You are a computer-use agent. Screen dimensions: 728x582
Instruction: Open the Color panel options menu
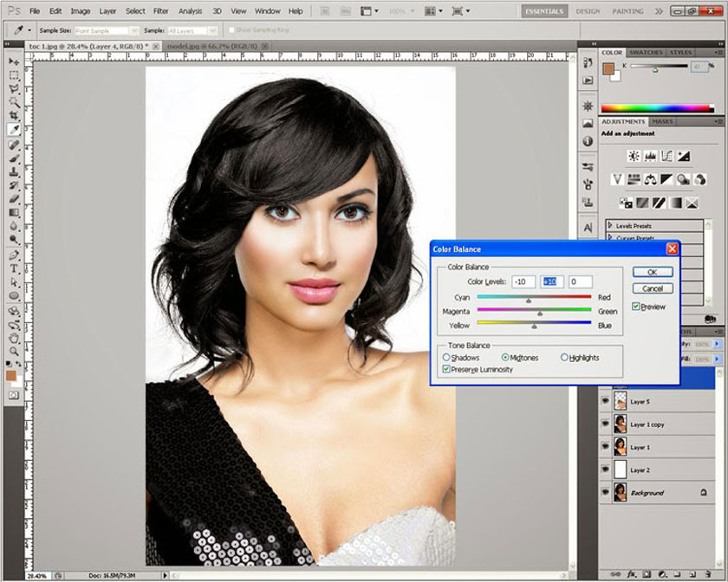(718, 53)
